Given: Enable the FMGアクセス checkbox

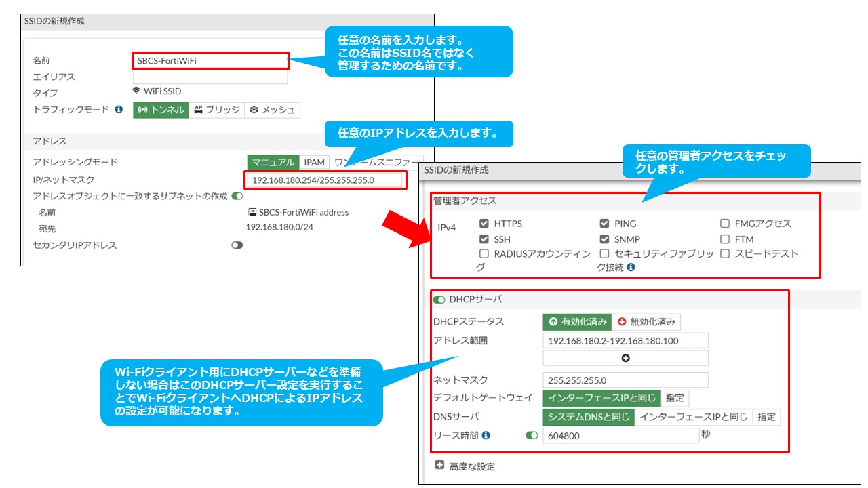Looking at the screenshot, I should 725,224.
